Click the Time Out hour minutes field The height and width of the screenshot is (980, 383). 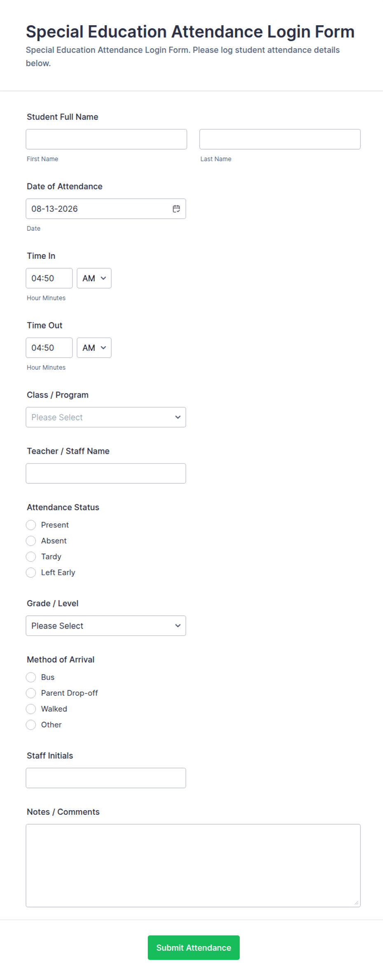coord(49,348)
